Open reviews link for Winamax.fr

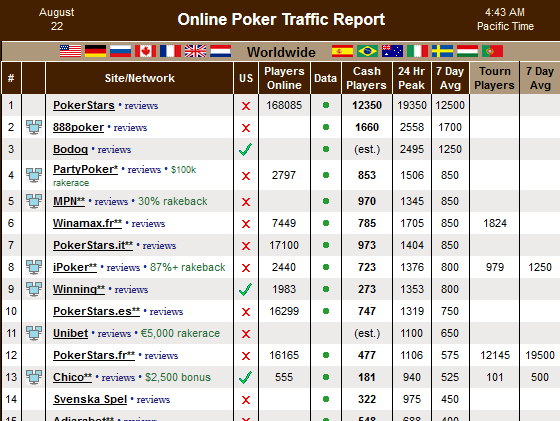pos(148,224)
